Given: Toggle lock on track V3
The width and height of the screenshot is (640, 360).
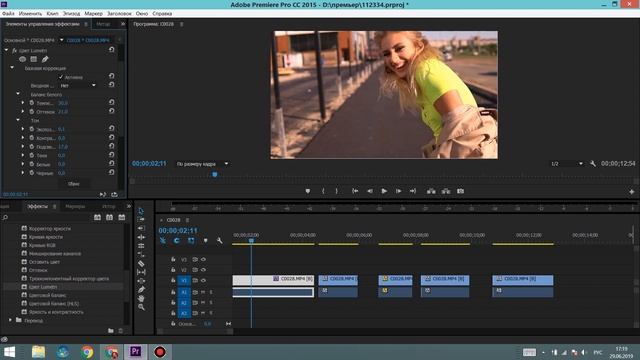Looking at the screenshot, I should point(173,259).
